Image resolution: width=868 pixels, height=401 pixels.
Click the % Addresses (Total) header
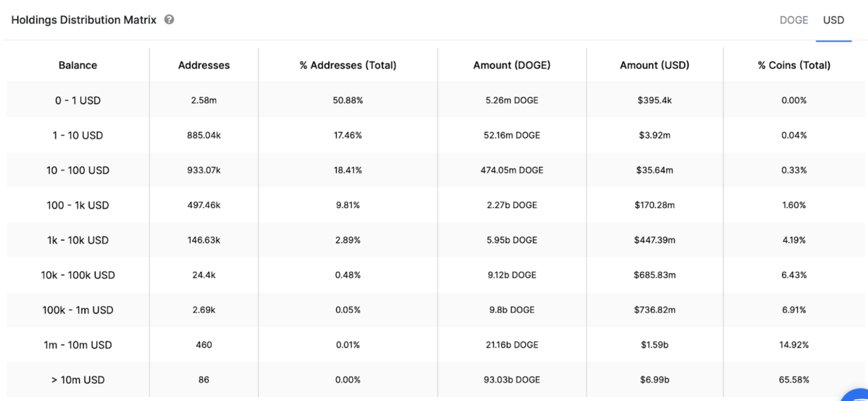[348, 65]
